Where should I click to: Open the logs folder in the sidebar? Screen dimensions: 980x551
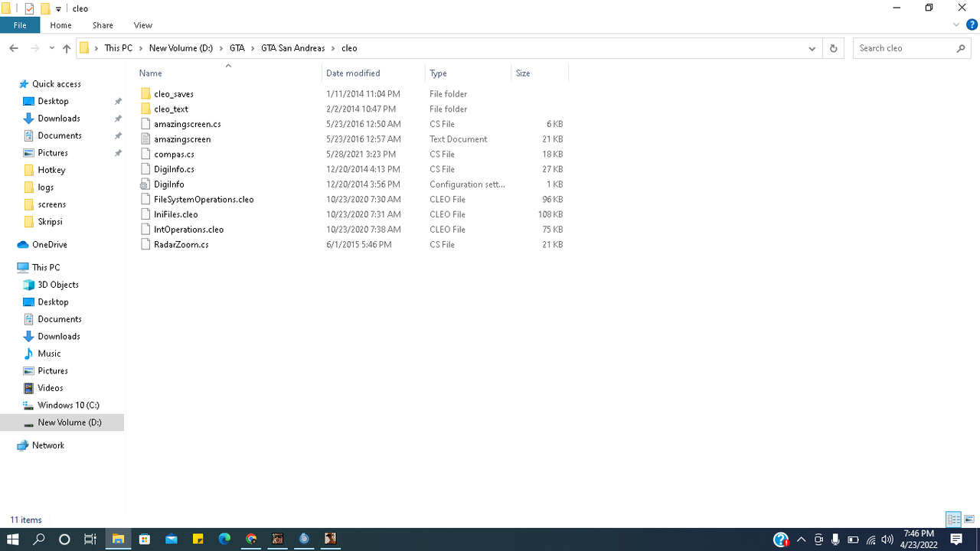(x=45, y=187)
